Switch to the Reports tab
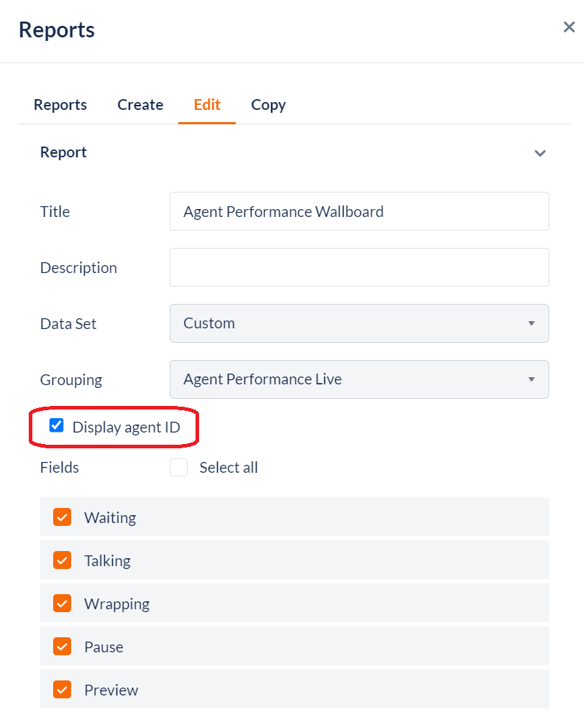The image size is (588, 712). 60,105
